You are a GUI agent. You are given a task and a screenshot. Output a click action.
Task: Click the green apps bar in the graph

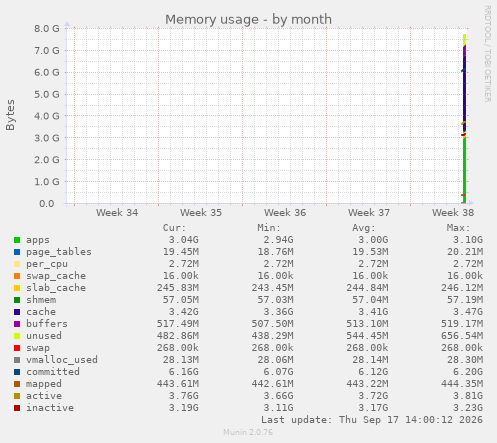coord(464,170)
